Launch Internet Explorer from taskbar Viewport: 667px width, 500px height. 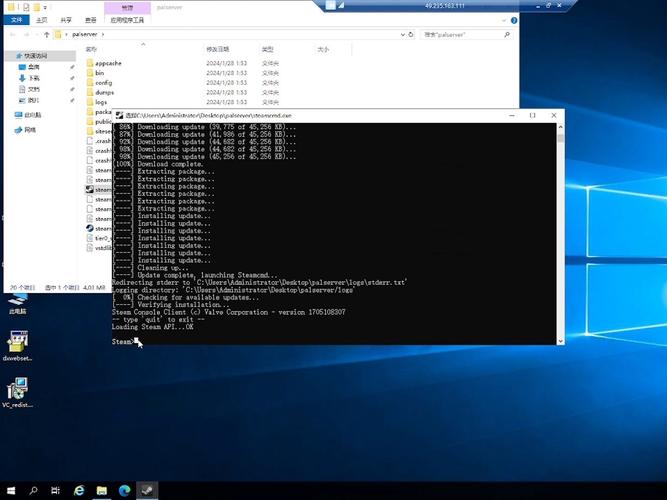click(x=79, y=491)
